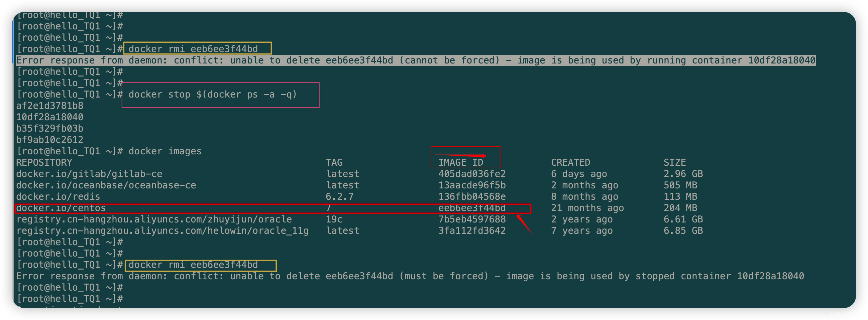Screen dimensions: 868x320
Task: Click the 'docker images' command text
Action: point(165,151)
